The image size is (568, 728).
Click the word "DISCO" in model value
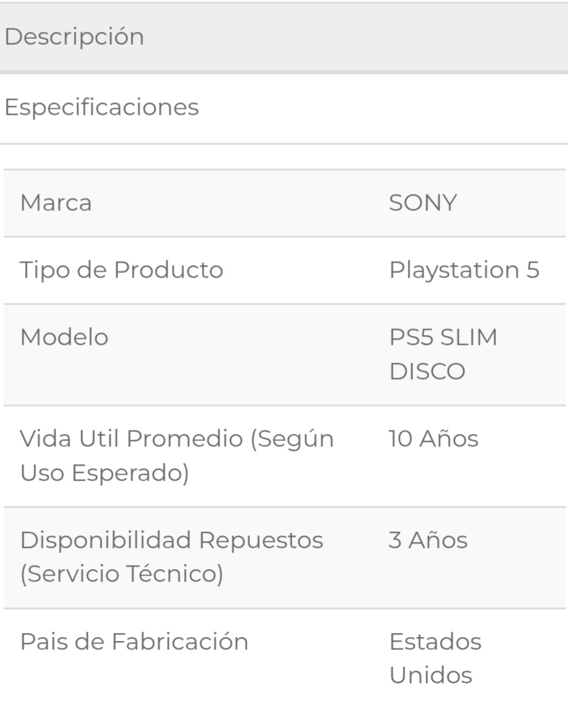(x=427, y=372)
